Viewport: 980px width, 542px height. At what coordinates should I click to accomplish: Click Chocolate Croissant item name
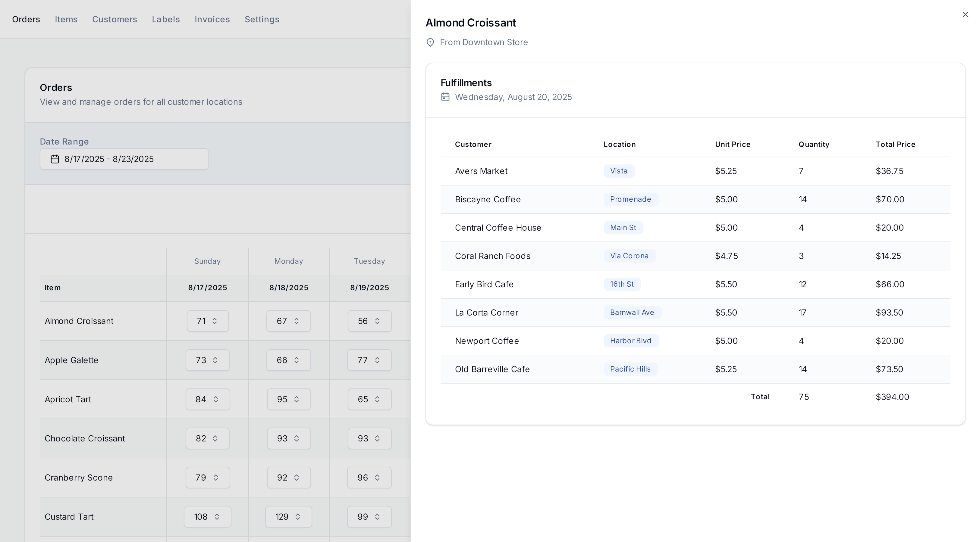click(x=85, y=438)
